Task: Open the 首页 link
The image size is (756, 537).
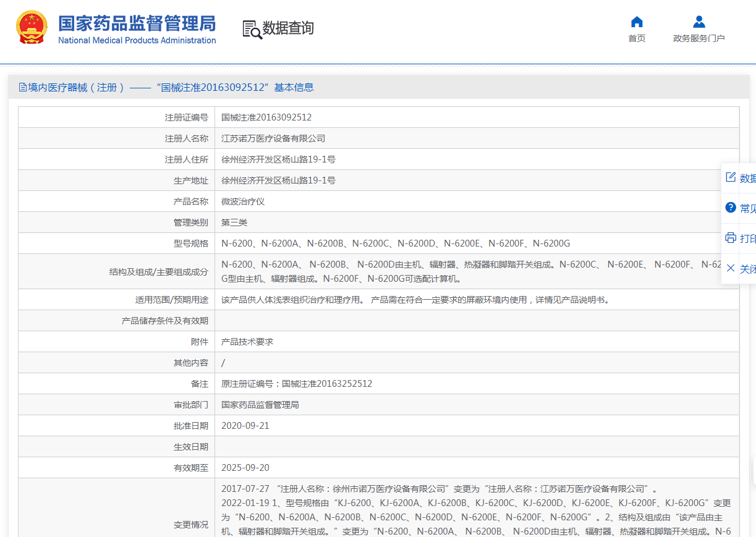Action: [637, 38]
